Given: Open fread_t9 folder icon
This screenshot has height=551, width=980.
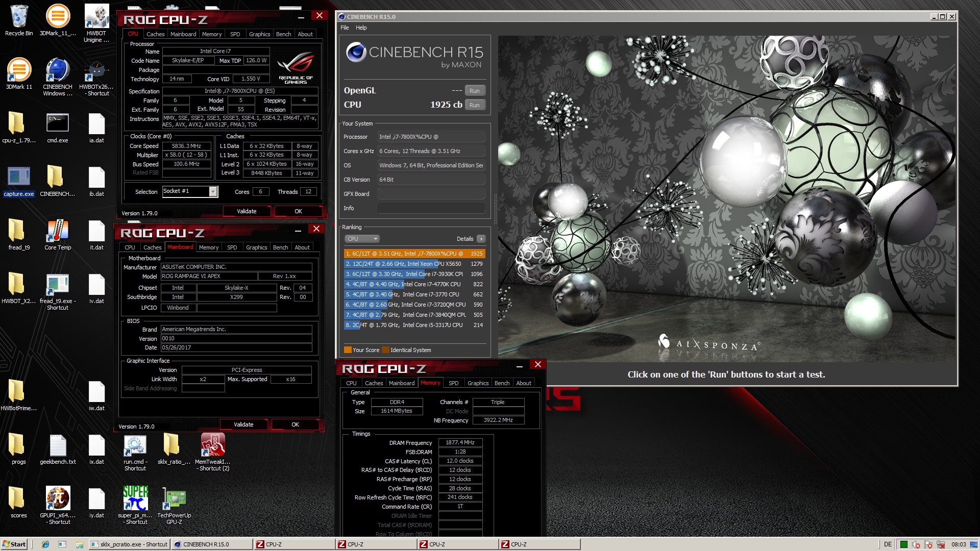Looking at the screenshot, I should pyautogui.click(x=19, y=235).
